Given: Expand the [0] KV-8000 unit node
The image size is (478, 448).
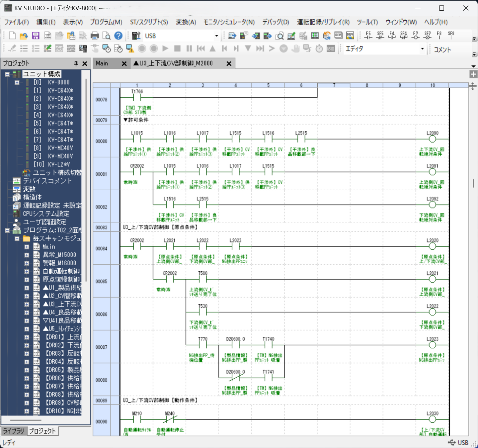Looking at the screenshot, I should point(17,82).
